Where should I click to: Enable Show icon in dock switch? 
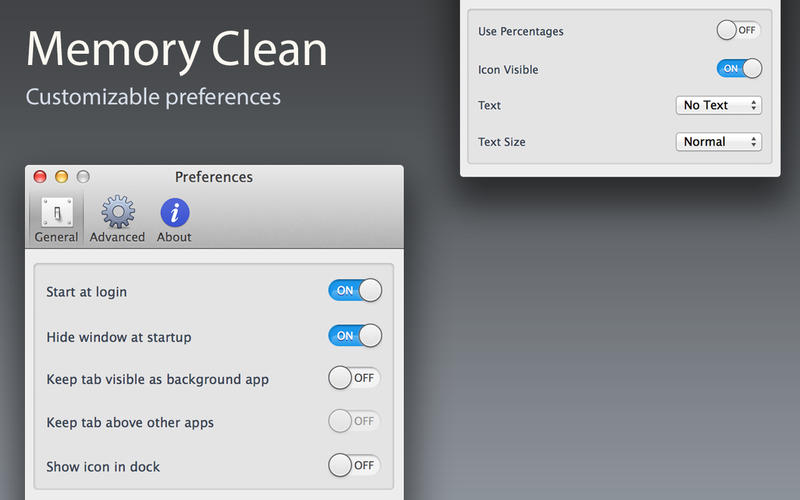point(355,465)
